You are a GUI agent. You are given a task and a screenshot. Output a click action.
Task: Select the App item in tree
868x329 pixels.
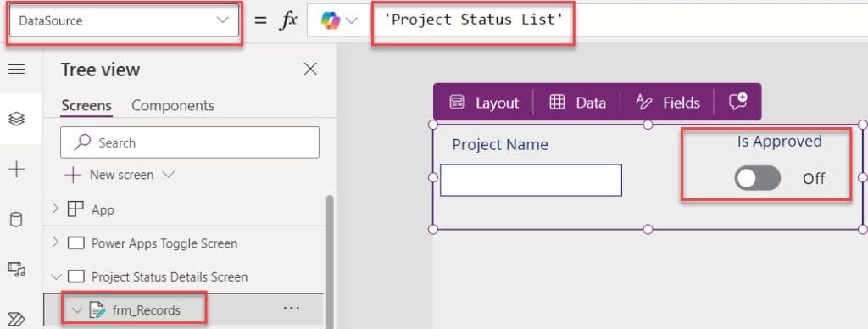(103, 210)
